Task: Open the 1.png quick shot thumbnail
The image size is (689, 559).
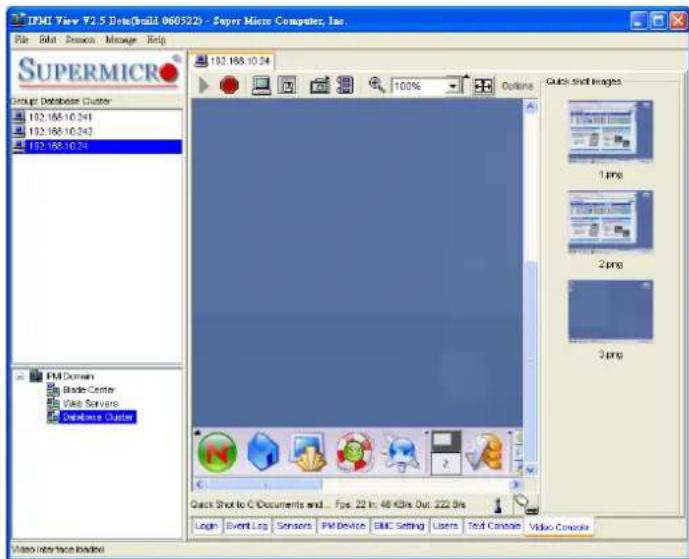Action: click(610, 131)
